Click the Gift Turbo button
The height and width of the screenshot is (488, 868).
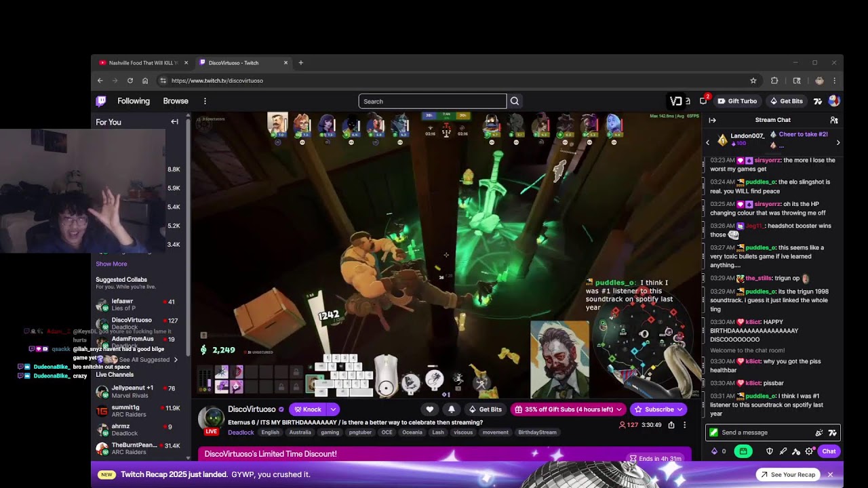point(737,101)
